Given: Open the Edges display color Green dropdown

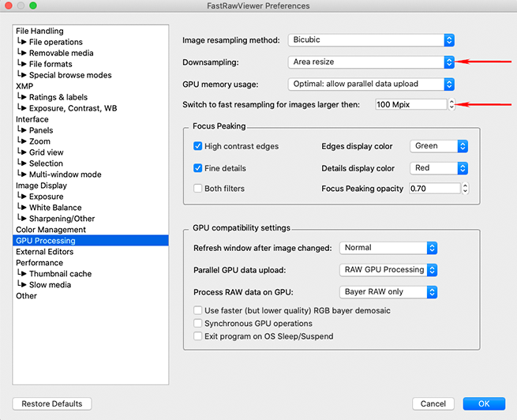Looking at the screenshot, I should point(439,146).
